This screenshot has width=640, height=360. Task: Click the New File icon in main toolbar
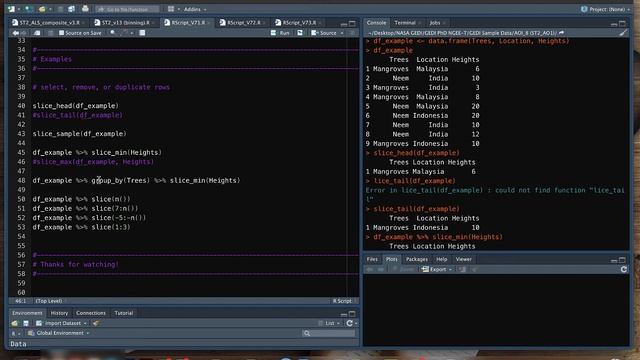point(11,9)
